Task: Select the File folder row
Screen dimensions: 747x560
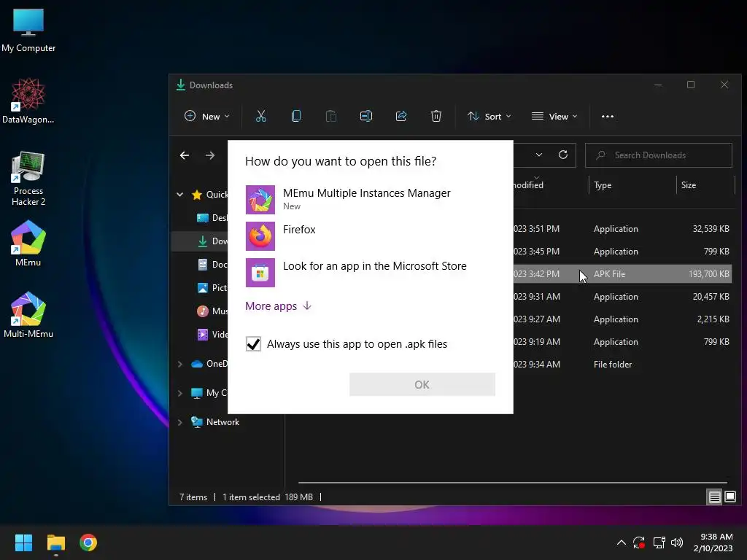Action: click(x=622, y=365)
